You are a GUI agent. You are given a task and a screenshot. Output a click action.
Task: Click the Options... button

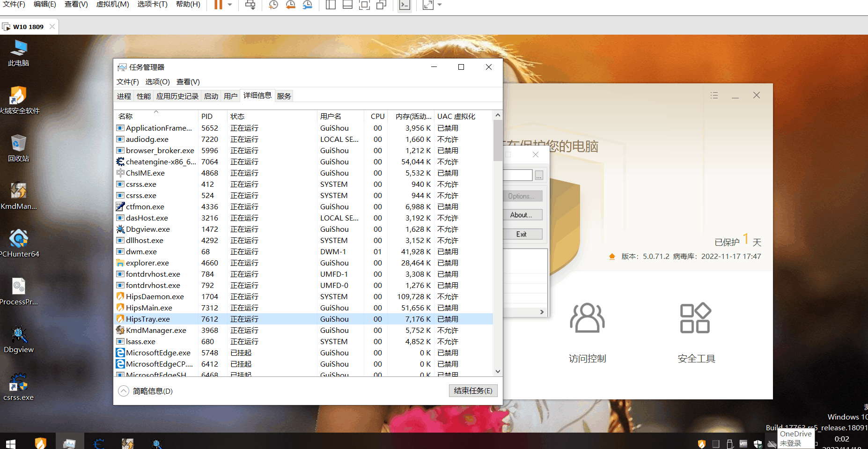point(523,196)
